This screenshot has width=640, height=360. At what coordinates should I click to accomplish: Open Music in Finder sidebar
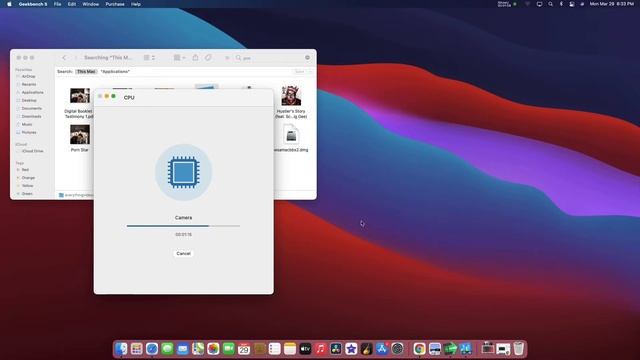[27, 124]
